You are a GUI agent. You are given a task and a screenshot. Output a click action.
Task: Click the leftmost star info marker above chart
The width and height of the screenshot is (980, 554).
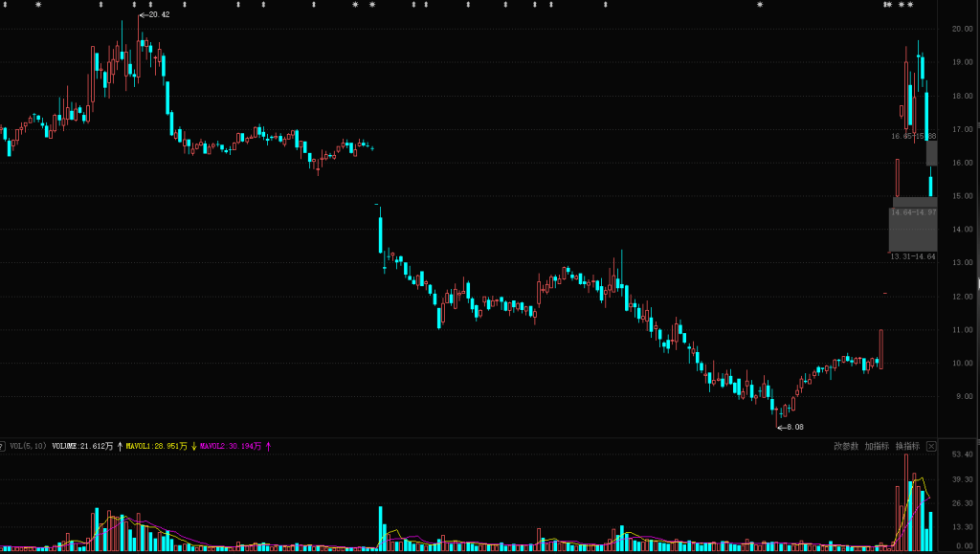38,5
